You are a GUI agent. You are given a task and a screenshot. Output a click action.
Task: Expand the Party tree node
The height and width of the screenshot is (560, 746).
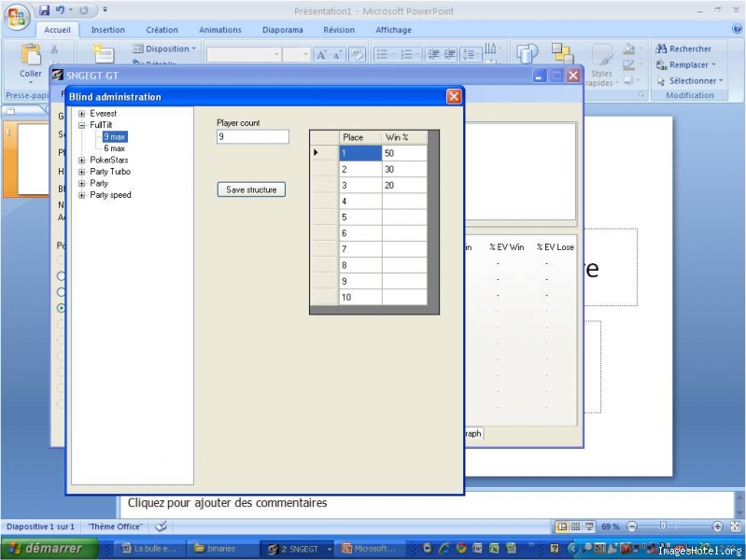pyautogui.click(x=82, y=184)
